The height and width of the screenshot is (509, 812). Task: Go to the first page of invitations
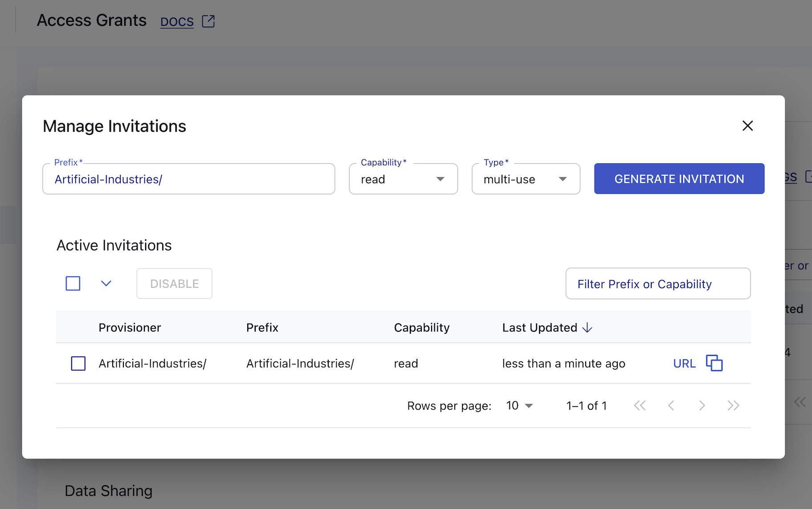coord(640,405)
